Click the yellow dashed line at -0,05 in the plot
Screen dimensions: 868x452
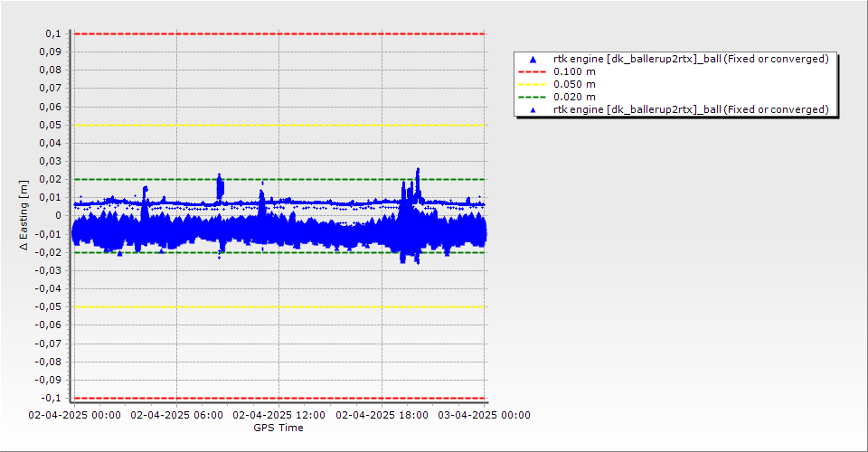coord(279,307)
